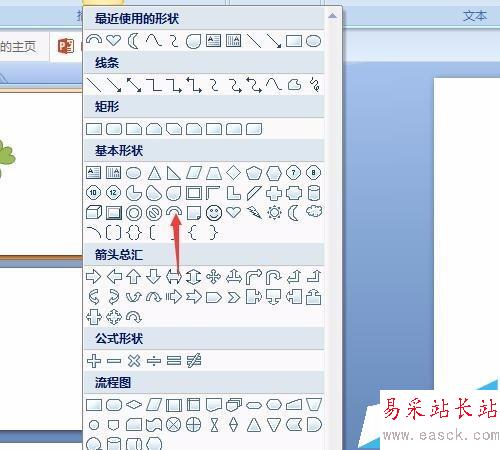
Task: Select the flowchart decision diamond
Action: 134,405
